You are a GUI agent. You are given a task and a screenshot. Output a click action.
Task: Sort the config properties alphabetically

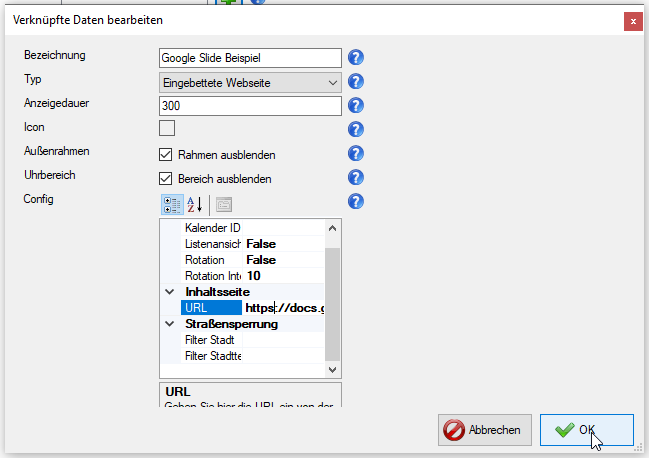pos(195,204)
